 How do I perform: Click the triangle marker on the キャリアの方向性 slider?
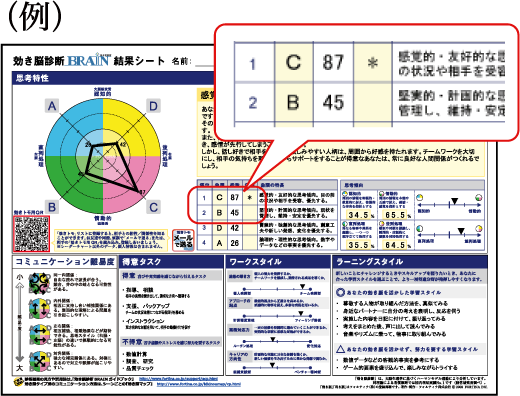coord(272,365)
